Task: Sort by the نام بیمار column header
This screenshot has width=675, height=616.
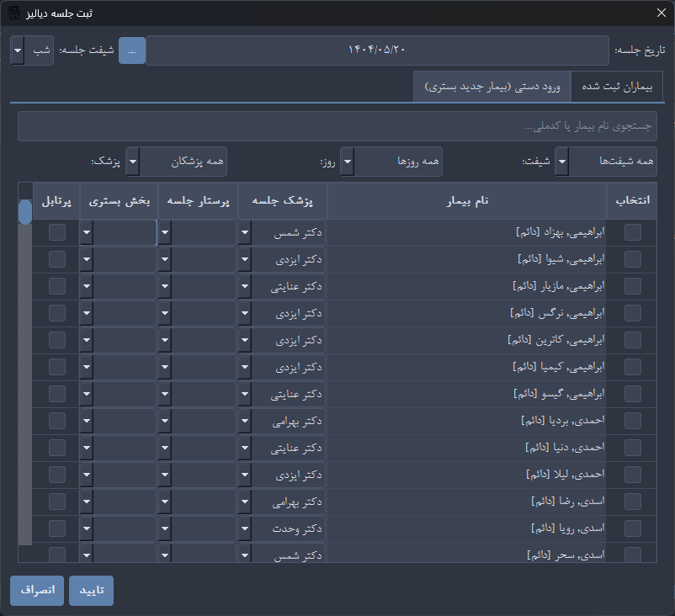Action: point(467,201)
